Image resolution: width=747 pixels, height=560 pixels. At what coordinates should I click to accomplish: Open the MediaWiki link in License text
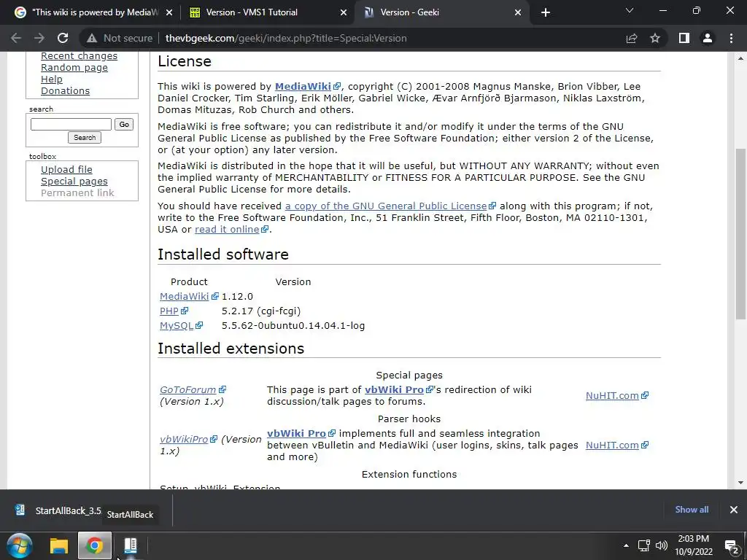pos(303,86)
